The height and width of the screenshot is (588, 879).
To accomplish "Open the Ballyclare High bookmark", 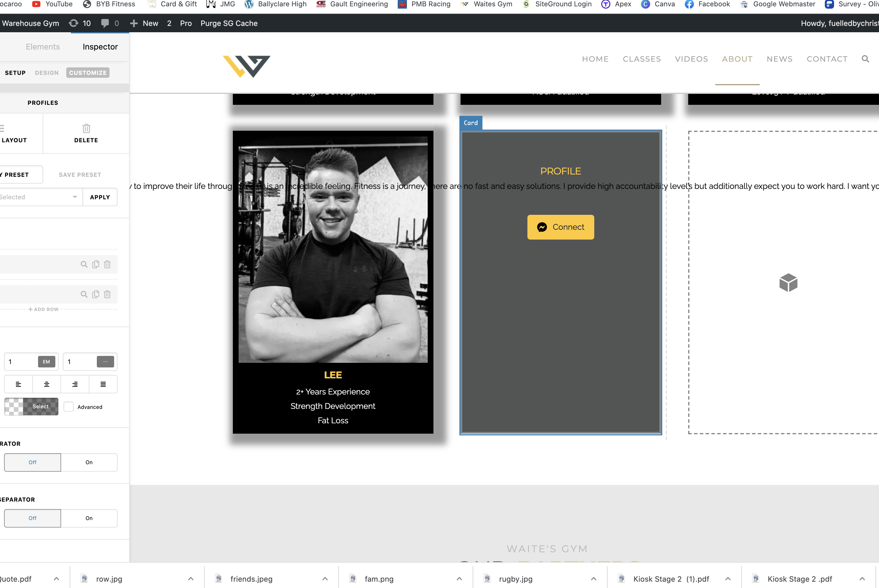I will pyautogui.click(x=275, y=4).
